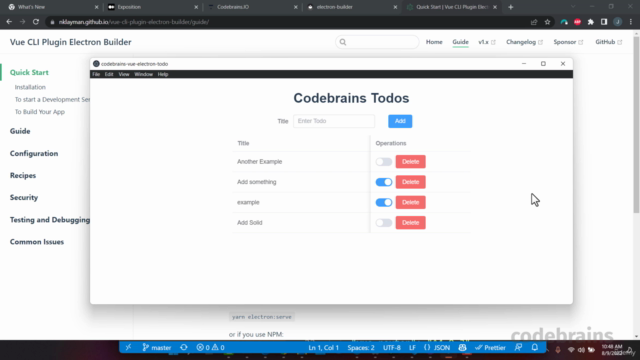Focus the Enter Todo input field
The image size is (640, 360).
point(333,121)
